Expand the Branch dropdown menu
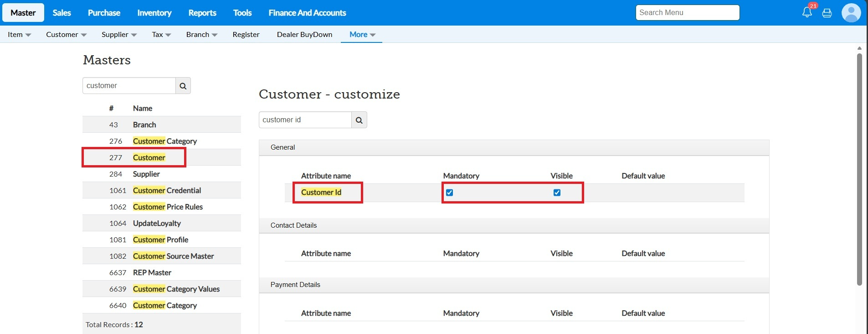Screen dimensions: 868x334 point(201,35)
